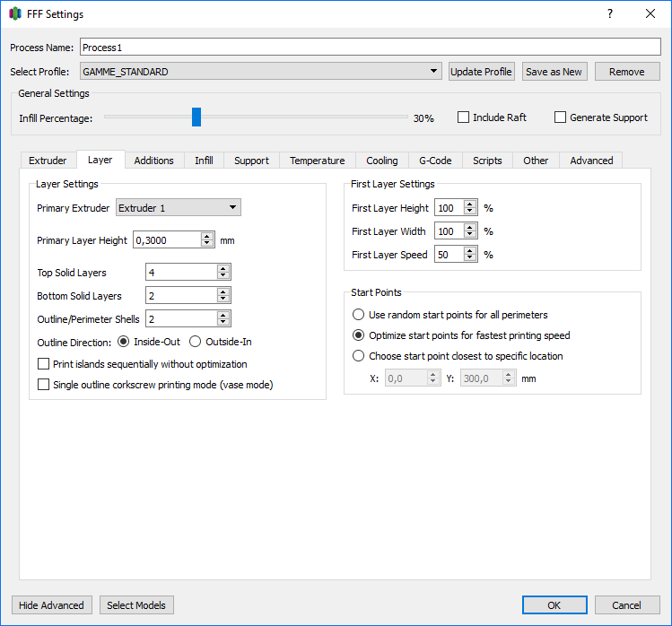The image size is (672, 626).
Task: Select random start points radio option
Action: (x=359, y=315)
